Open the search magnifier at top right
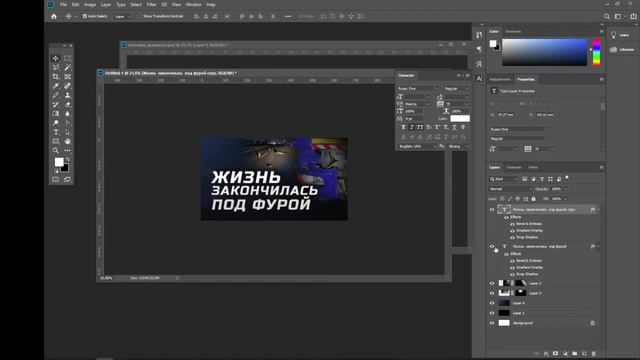 607,16
